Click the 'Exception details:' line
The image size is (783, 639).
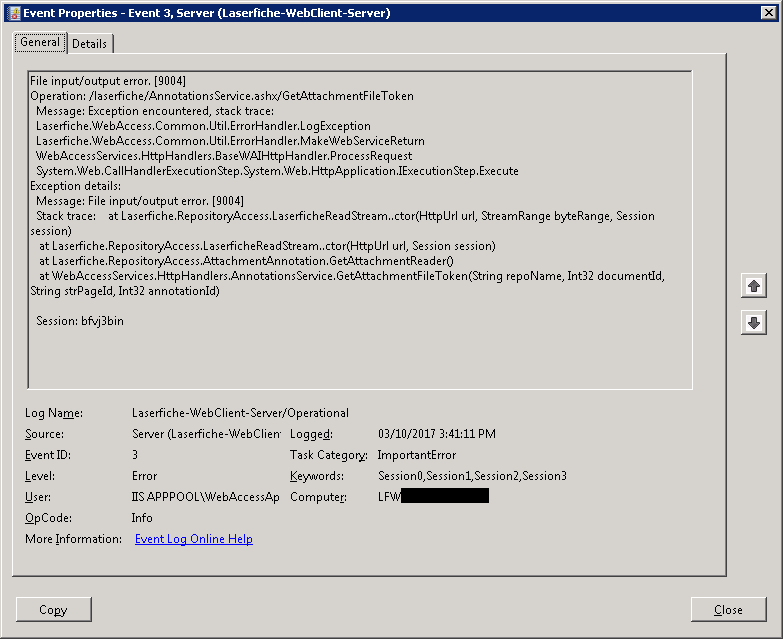pyautogui.click(x=75, y=186)
